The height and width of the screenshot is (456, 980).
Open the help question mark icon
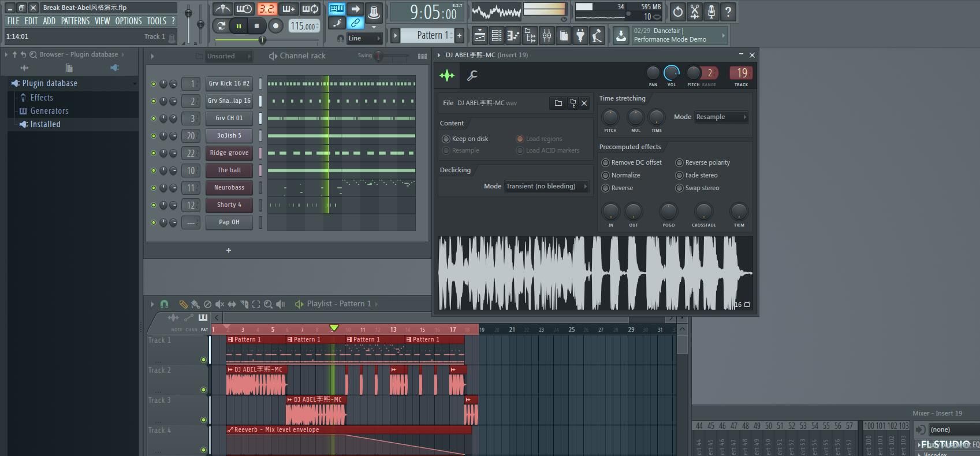pyautogui.click(x=728, y=11)
